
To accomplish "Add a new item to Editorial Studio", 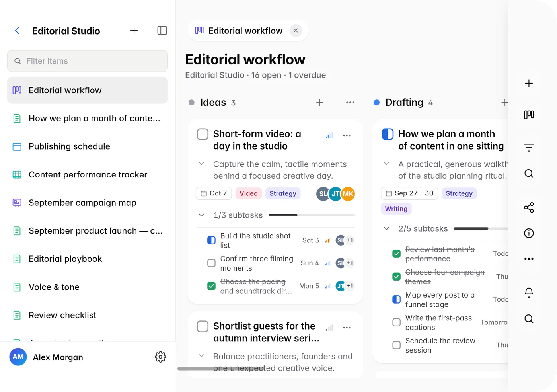I will 134,31.
